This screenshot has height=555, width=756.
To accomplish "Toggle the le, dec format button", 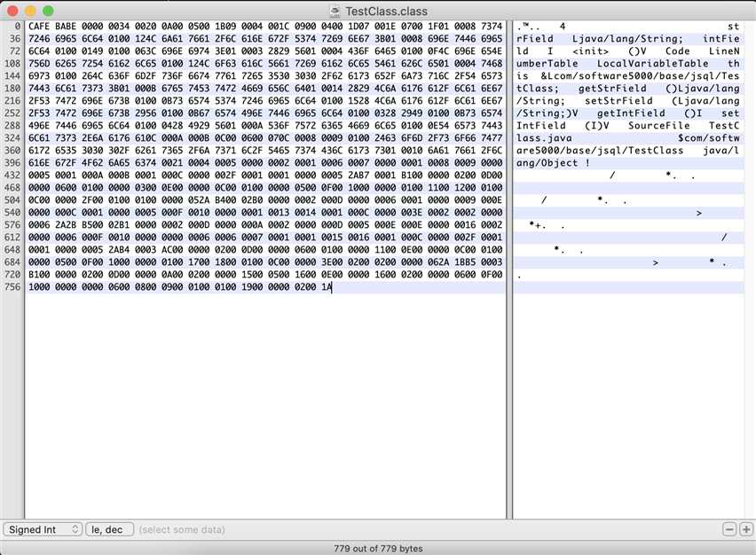I will [109, 529].
